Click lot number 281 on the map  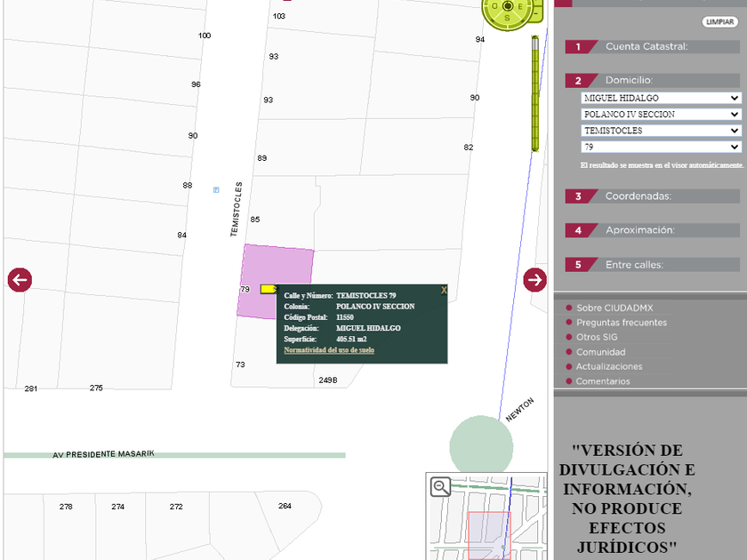click(x=31, y=388)
